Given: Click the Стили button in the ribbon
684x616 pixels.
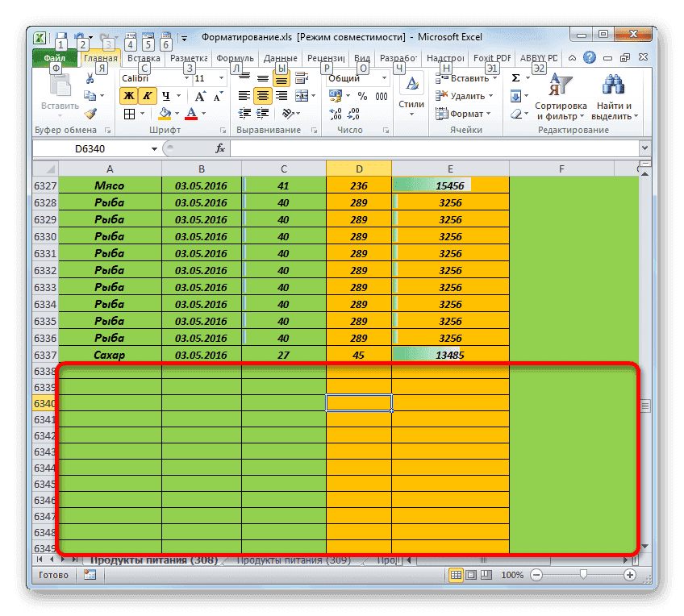Looking at the screenshot, I should pos(411,93).
